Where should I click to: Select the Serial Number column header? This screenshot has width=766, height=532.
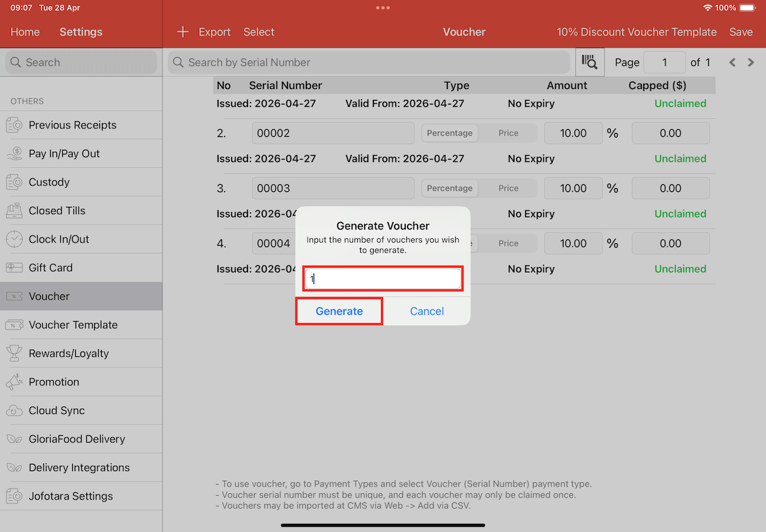point(285,86)
